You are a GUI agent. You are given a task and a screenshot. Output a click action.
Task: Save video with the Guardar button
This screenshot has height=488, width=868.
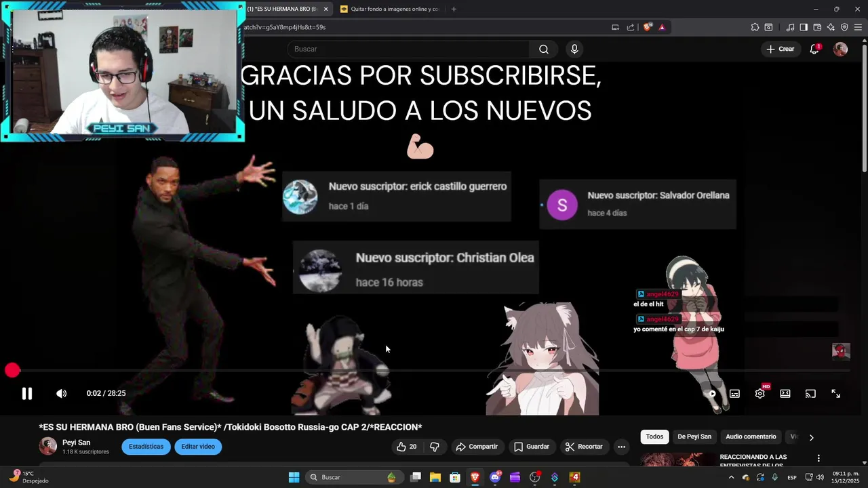(532, 447)
